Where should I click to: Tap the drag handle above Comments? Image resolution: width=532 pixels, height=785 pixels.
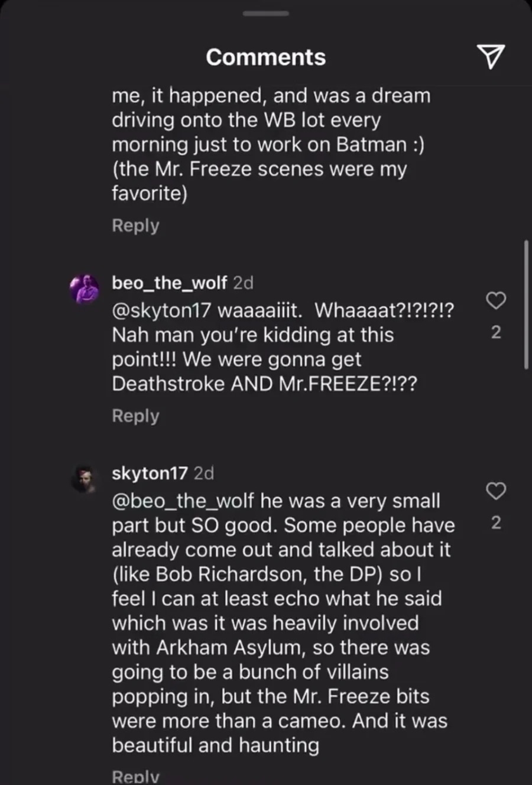coord(266,13)
